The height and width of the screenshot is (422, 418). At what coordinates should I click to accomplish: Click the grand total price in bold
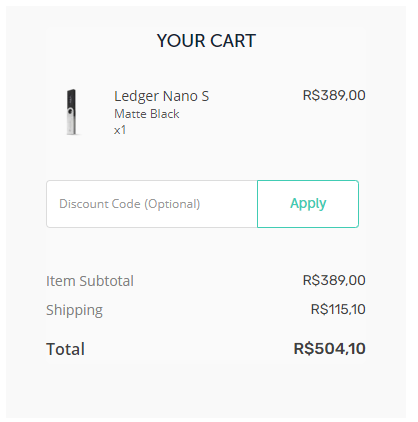pos(329,349)
